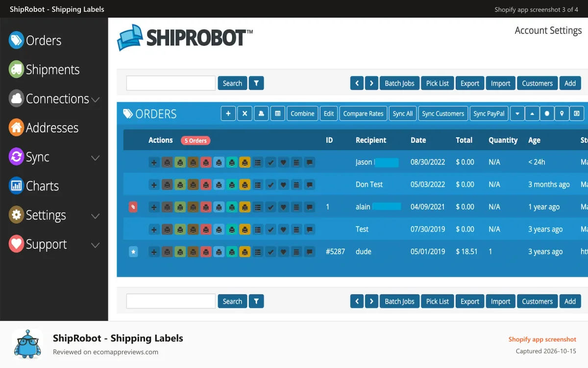Image resolution: width=588 pixels, height=368 pixels.
Task: Click the top Batch Jobs button
Action: [399, 83]
